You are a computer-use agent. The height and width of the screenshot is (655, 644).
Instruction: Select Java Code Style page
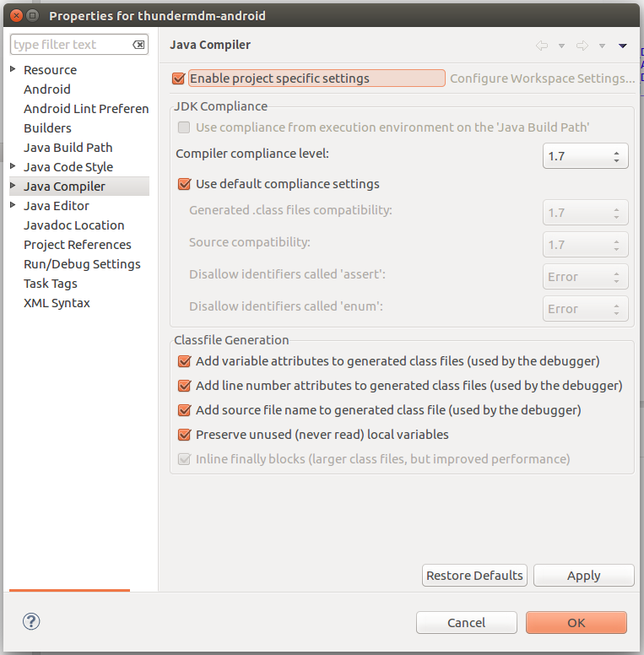coord(68,167)
